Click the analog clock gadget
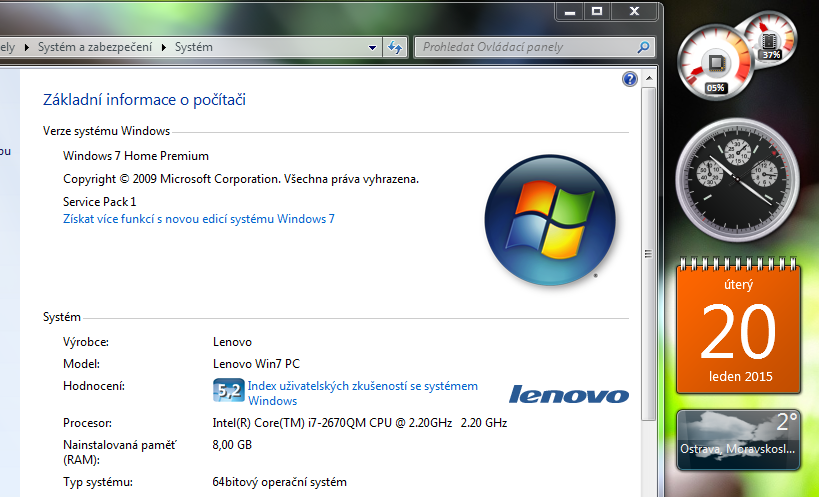The image size is (819, 497). pyautogui.click(x=737, y=176)
